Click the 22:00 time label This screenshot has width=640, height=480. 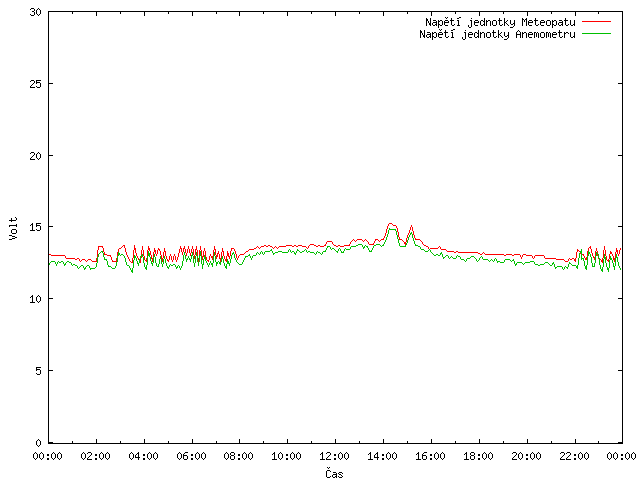574,456
